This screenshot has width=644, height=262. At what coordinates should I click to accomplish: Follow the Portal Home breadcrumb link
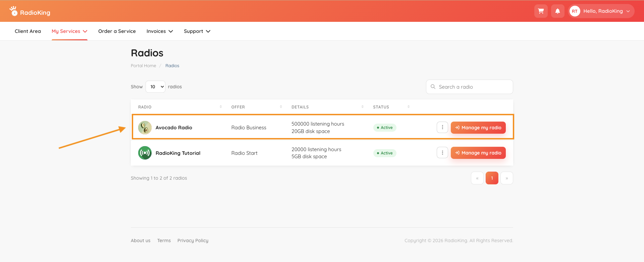coord(144,66)
